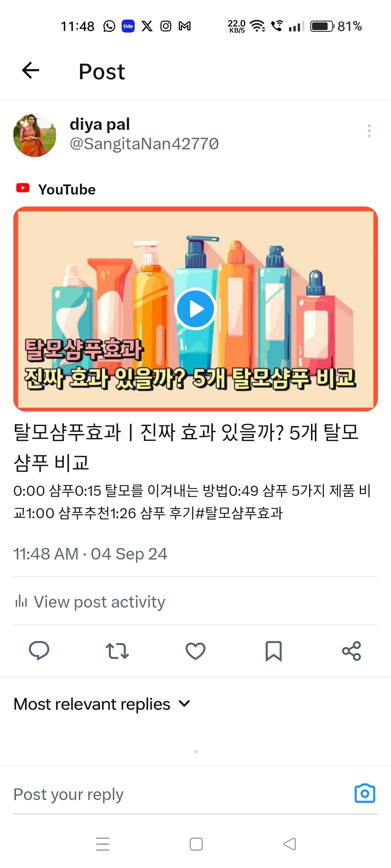Expand Most relevant replies sorting

(102, 704)
